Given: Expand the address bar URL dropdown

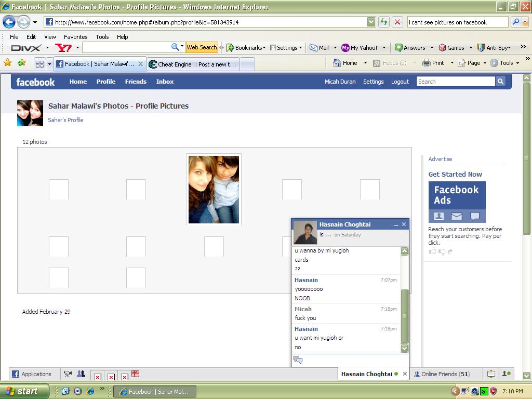Looking at the screenshot, I should click(x=371, y=22).
